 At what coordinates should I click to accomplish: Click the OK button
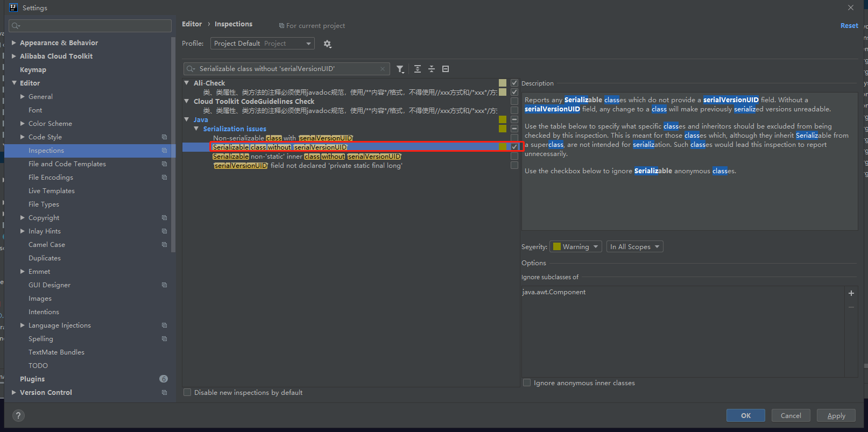click(746, 415)
